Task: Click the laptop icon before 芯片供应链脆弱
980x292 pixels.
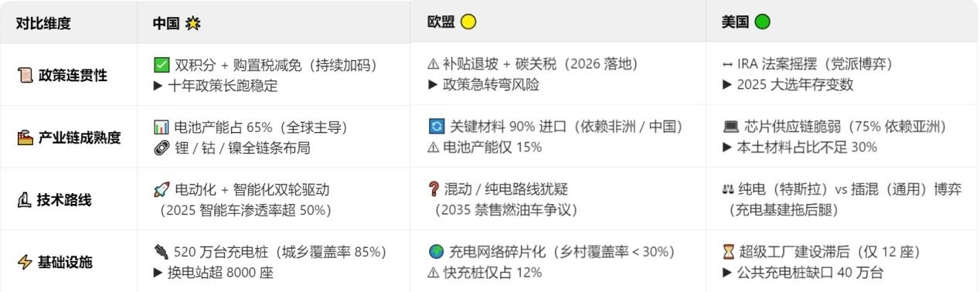Action: (x=729, y=127)
